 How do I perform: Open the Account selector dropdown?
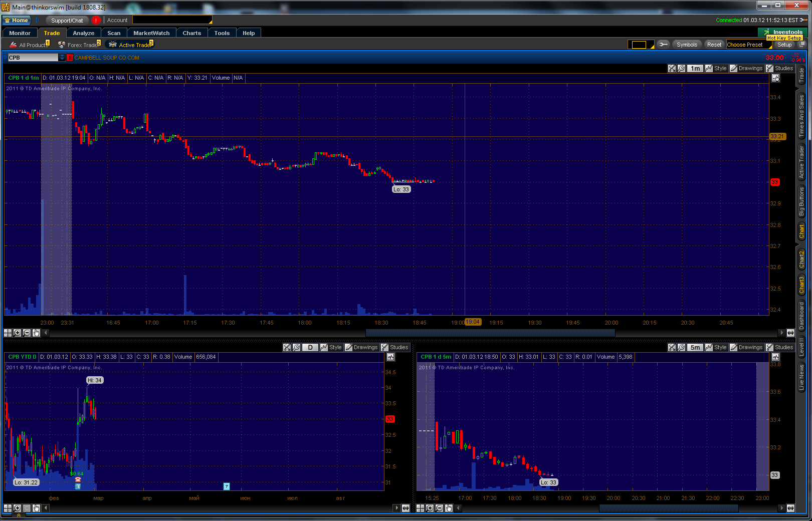(x=172, y=20)
